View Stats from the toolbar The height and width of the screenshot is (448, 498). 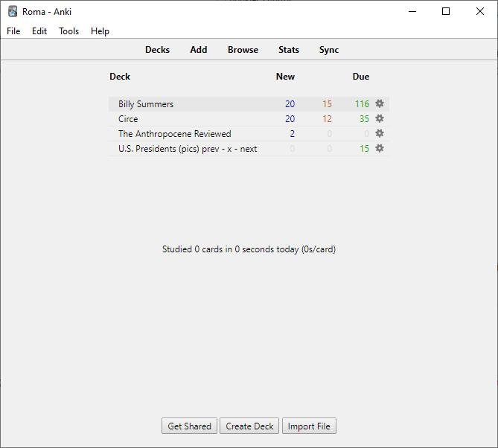(x=289, y=50)
